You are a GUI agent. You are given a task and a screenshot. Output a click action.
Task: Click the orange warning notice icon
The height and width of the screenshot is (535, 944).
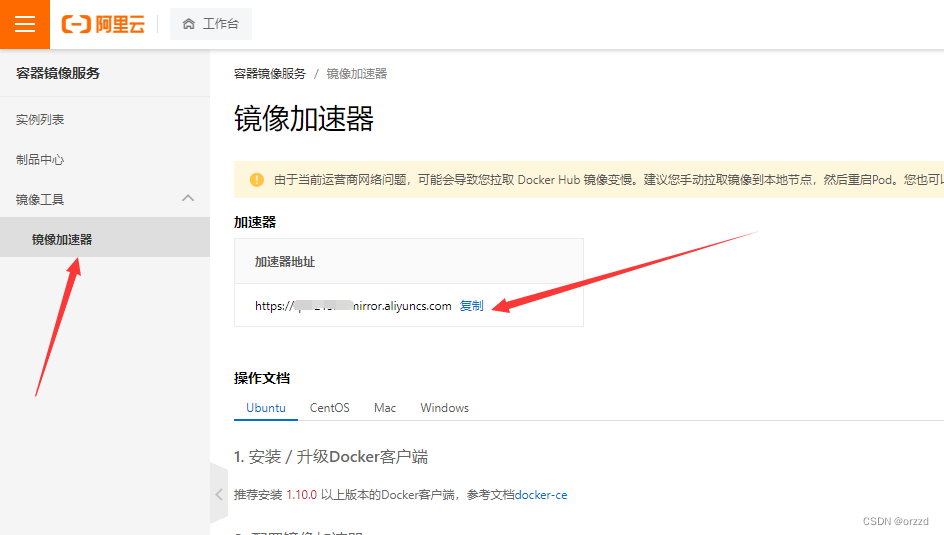click(x=256, y=180)
